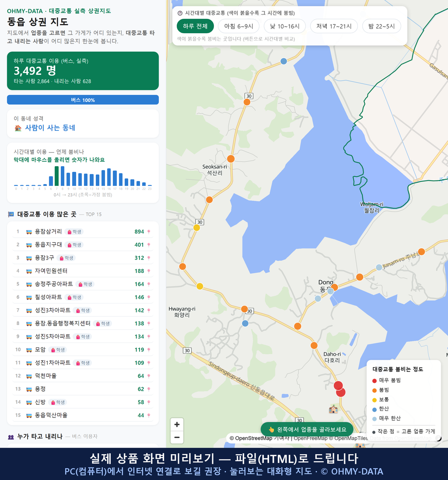Click the Hwayang-ri 화양리 map label
Image resolution: width=448 pixels, height=480 pixels.
[x=182, y=312]
